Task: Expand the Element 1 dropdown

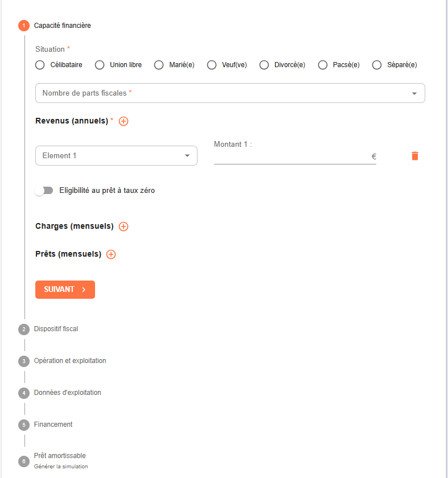Action: click(116, 156)
